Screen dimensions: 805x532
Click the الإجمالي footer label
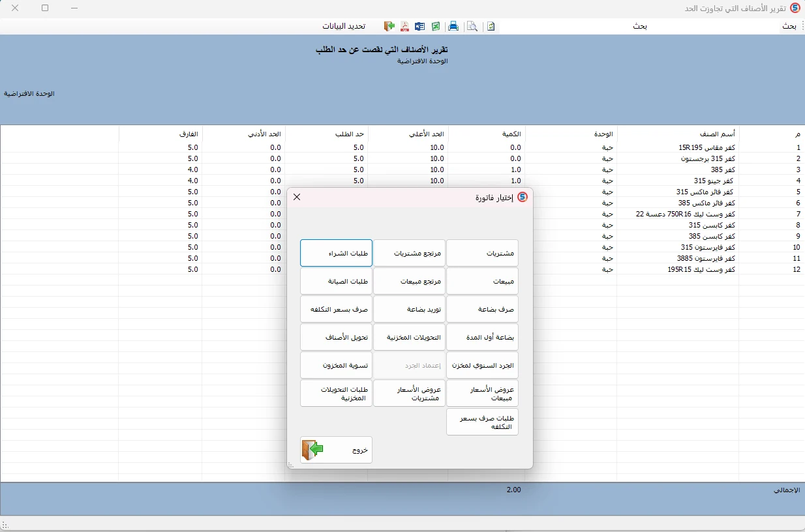tap(787, 490)
